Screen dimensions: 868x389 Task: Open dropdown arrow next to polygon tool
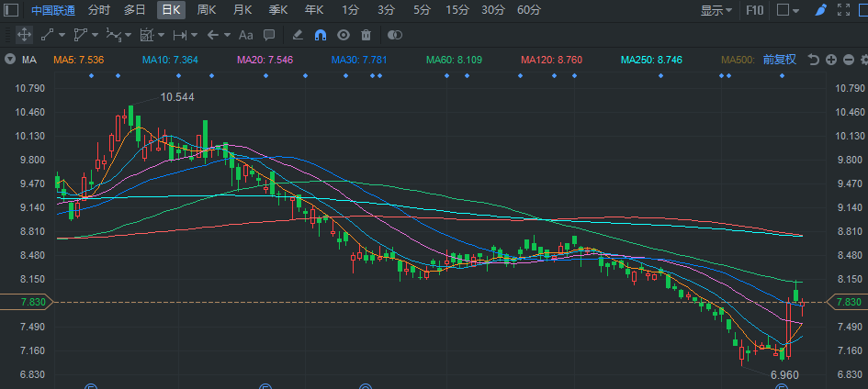tap(95, 36)
